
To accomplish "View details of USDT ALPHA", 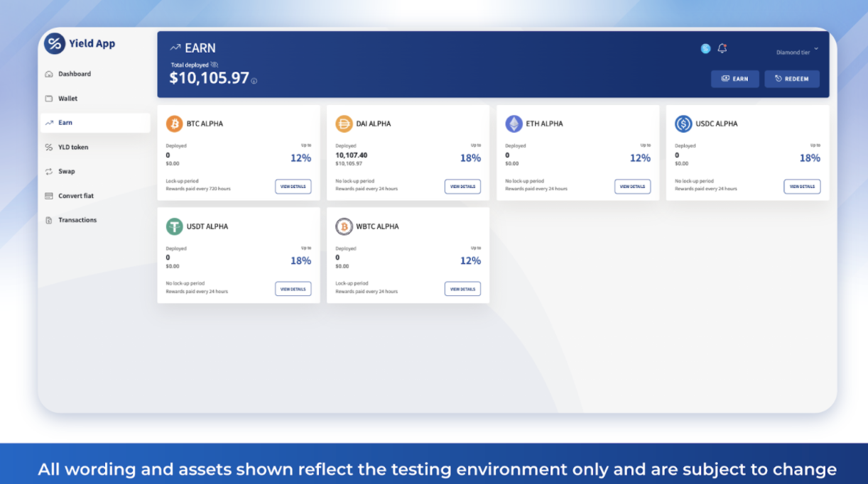I will 293,290.
